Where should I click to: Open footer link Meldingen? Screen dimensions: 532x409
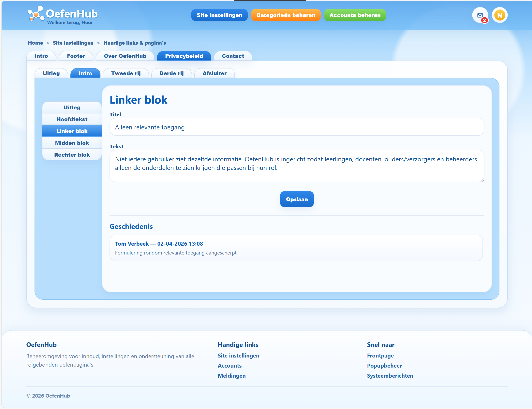coord(231,376)
